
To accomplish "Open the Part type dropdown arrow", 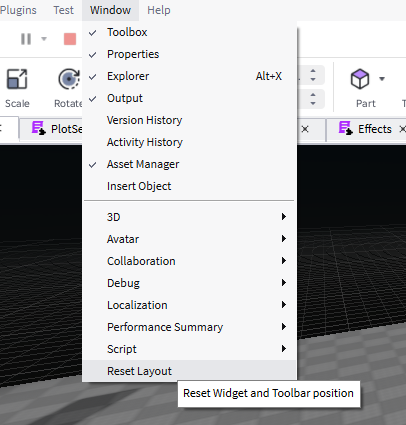I will (x=382, y=79).
